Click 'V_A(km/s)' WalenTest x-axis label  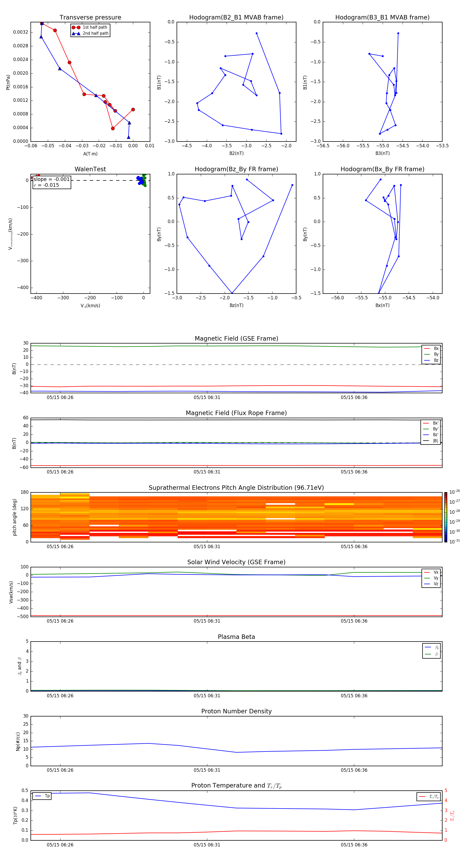click(x=90, y=306)
